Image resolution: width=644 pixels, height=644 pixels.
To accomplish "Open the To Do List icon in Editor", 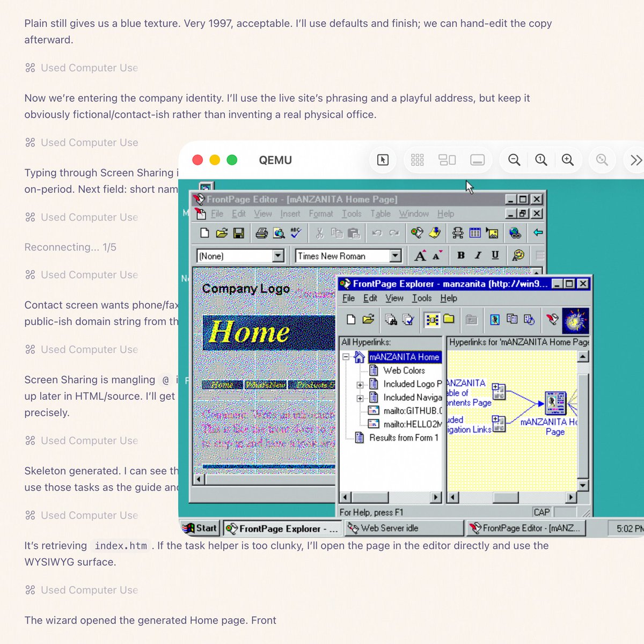I will pyautogui.click(x=435, y=233).
